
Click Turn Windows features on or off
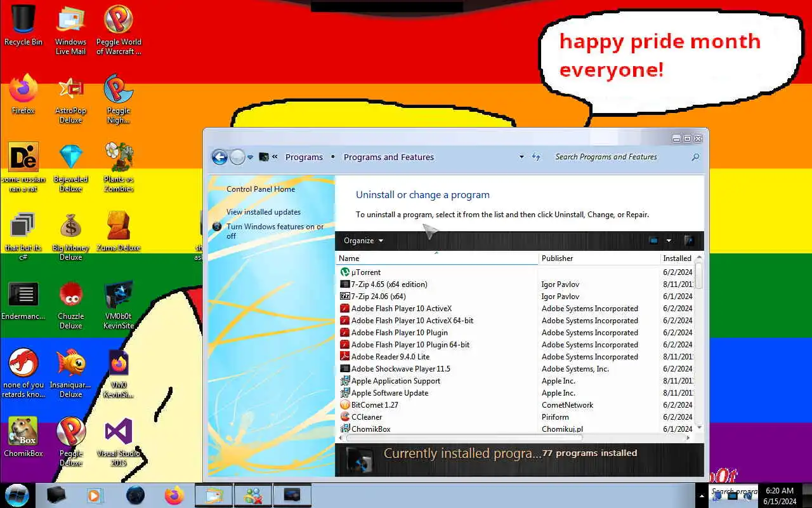click(x=275, y=231)
